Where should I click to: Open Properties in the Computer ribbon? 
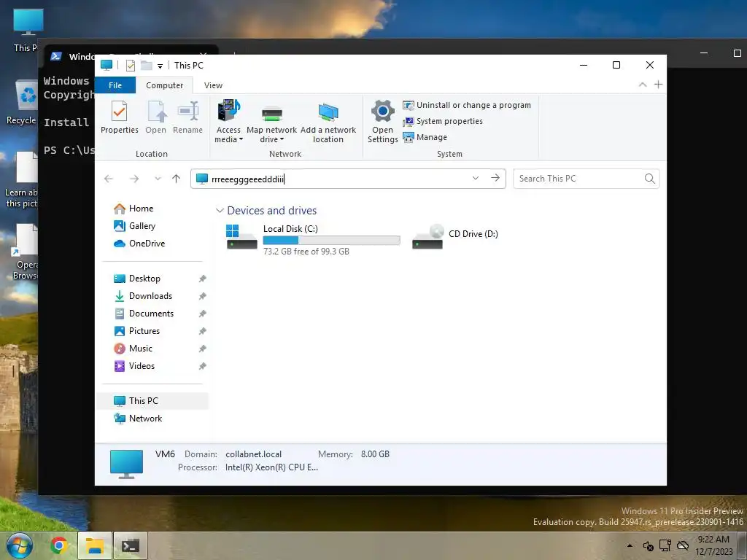(x=119, y=117)
